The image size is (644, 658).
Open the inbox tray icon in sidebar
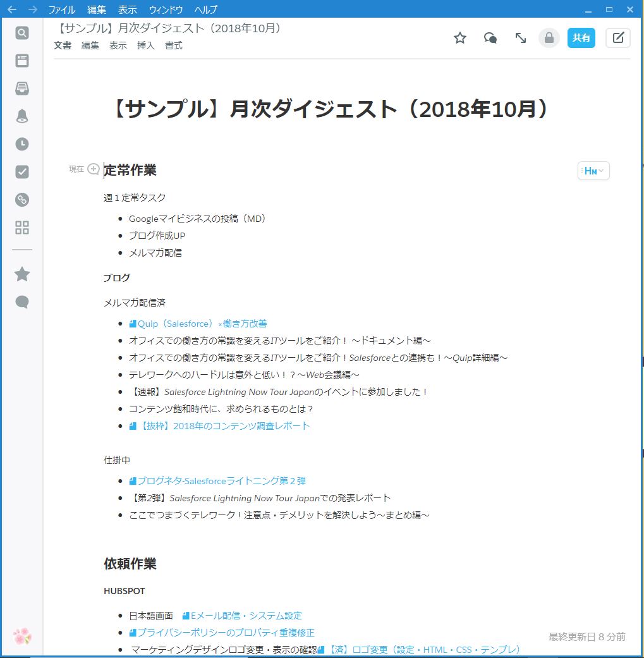tap(22, 88)
